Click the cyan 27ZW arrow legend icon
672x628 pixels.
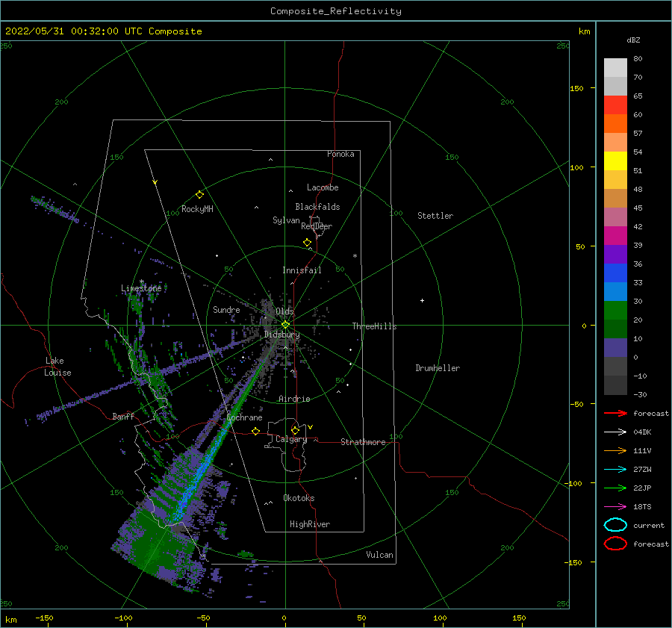pos(615,470)
